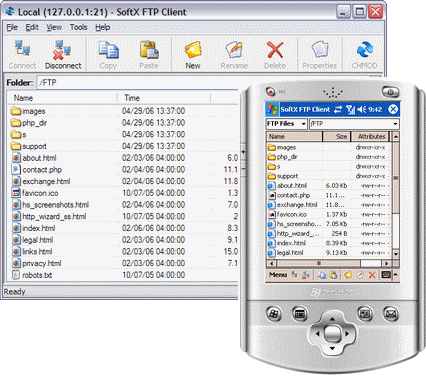Click the PDA power hardware button
This screenshot has width=426, height=376.
coord(391,92)
